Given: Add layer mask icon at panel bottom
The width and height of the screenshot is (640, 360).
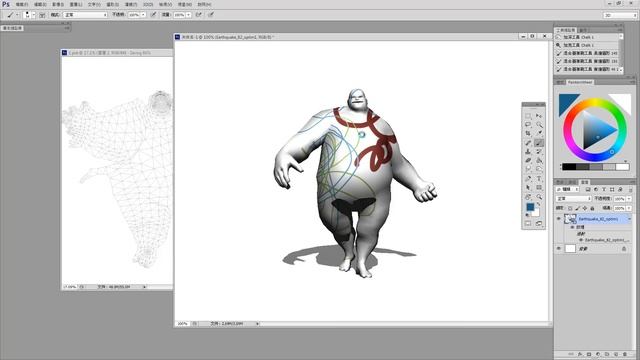Looking at the screenshot, I should tap(589, 354).
